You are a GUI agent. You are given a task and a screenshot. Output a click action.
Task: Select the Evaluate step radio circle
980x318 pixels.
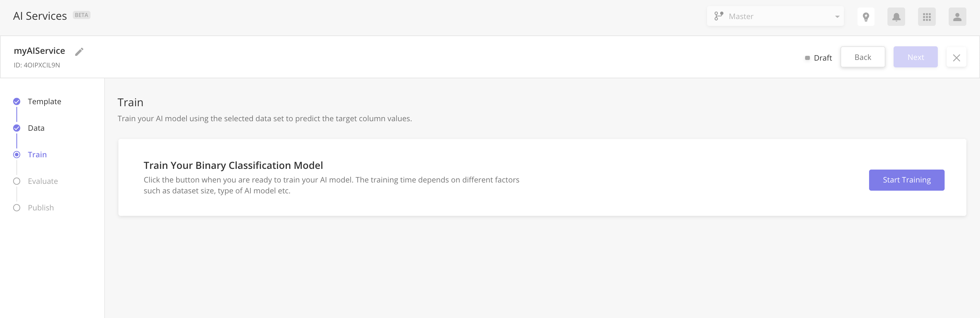click(16, 181)
